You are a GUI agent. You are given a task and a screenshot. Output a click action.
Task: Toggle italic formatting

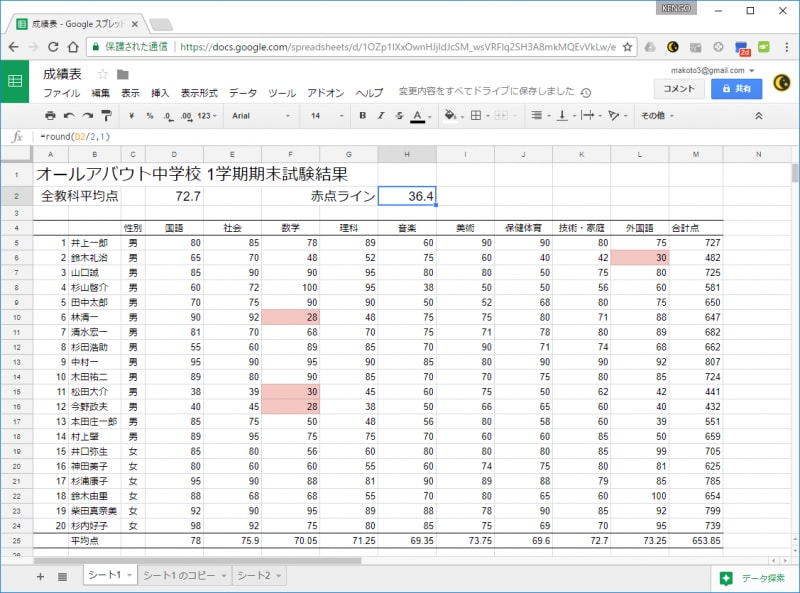point(380,116)
